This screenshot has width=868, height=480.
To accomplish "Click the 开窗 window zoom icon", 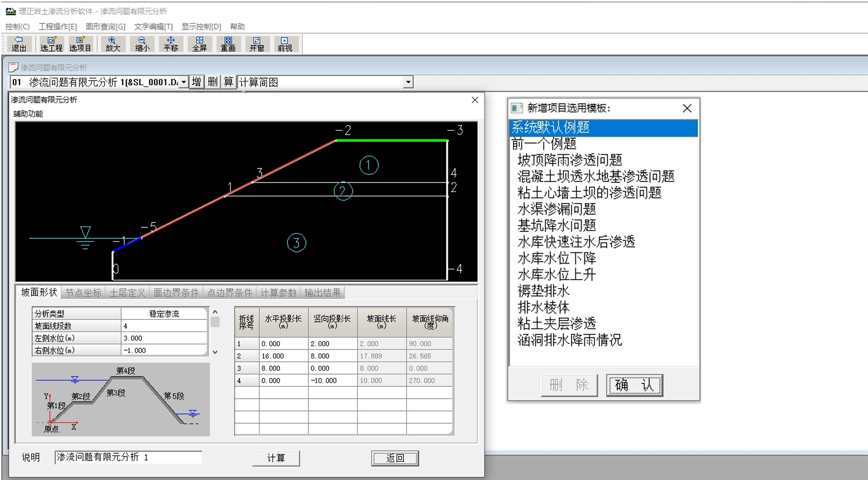I will [256, 44].
